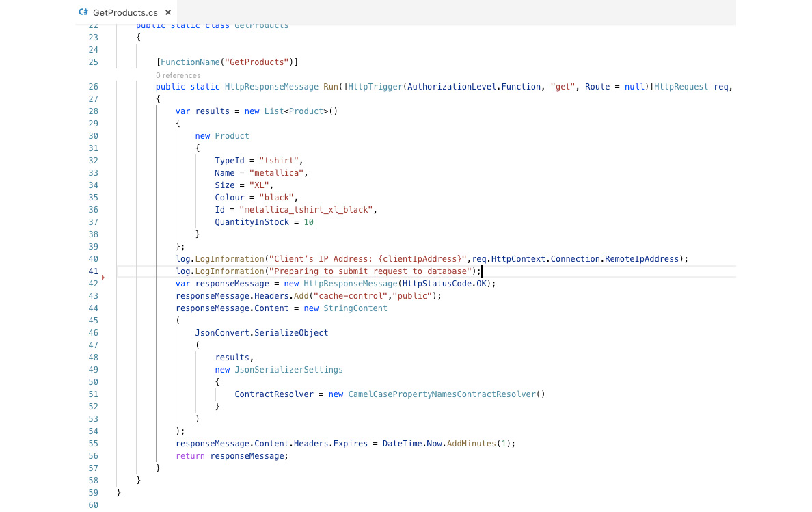This screenshot has width=812, height=512.
Task: Click line number 26 in gutter
Action: pyautogui.click(x=93, y=86)
